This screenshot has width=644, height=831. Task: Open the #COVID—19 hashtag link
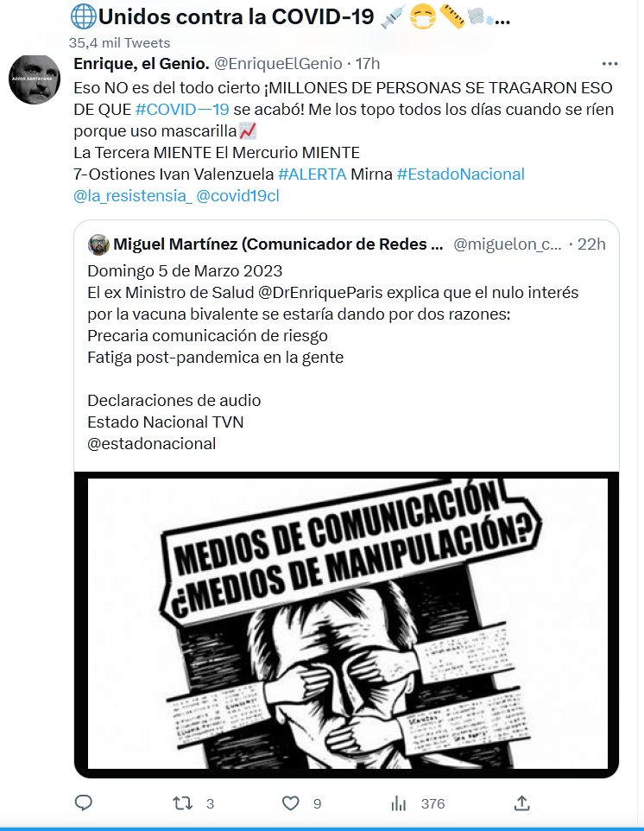click(182, 109)
